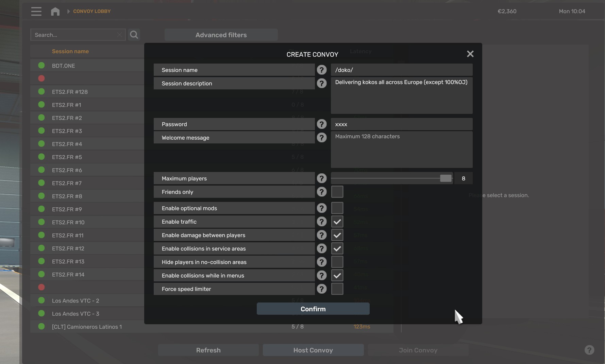
Task: Click the CONVOY LOBBY breadcrumb
Action: [92, 11]
